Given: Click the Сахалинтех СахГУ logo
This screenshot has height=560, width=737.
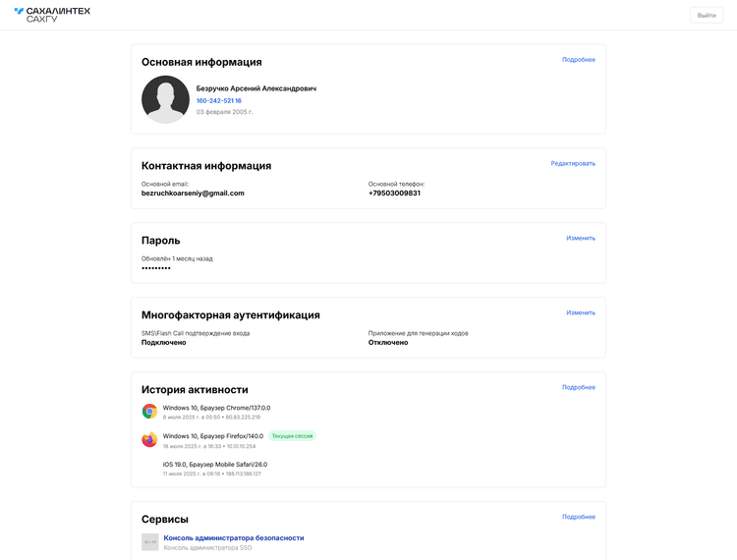Looking at the screenshot, I should [x=52, y=15].
